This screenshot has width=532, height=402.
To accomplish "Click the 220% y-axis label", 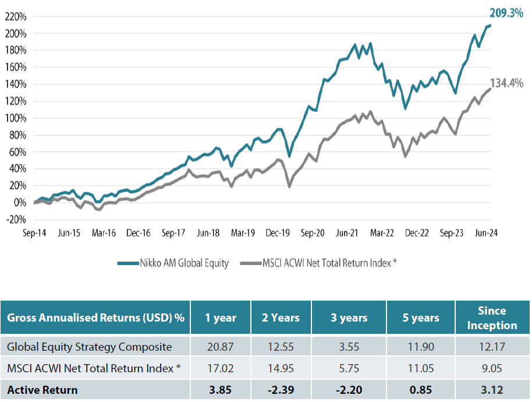I will point(16,17).
